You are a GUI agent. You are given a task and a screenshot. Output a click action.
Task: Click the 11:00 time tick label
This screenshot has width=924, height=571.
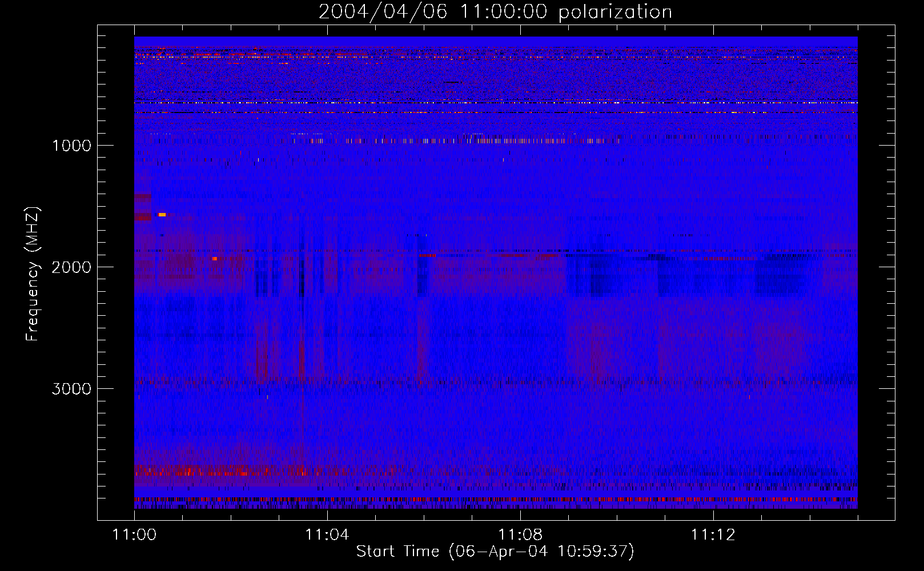tap(134, 535)
